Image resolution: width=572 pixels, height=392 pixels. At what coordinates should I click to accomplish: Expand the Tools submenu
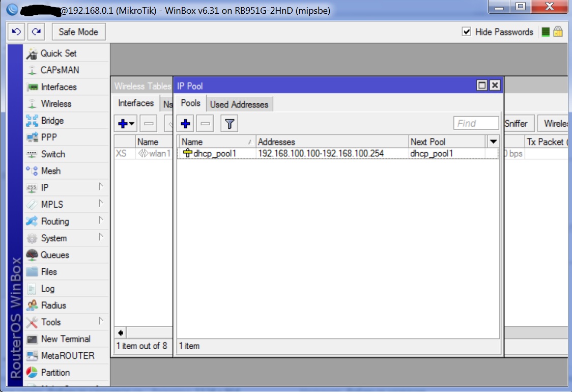coord(101,321)
